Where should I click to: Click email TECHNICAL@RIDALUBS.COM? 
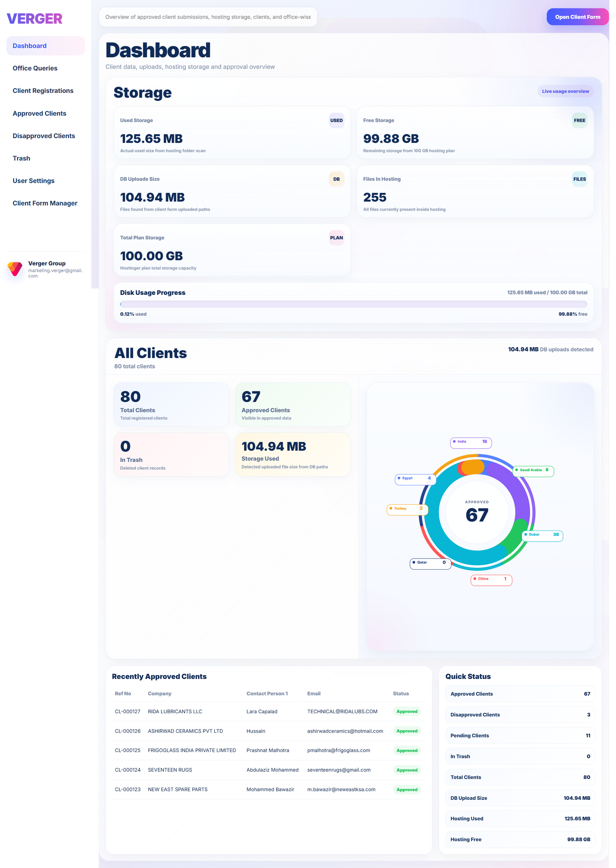click(342, 711)
